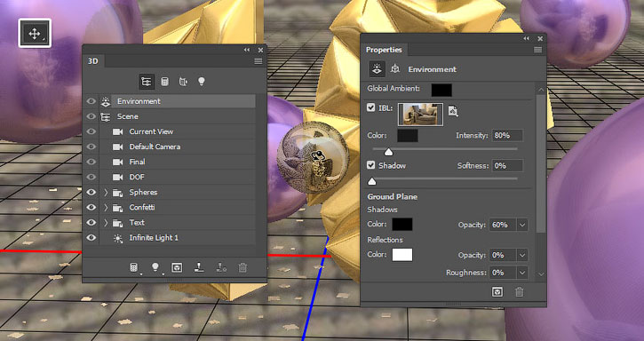The image size is (644, 341).
Task: Select the DOF camera view
Action: (177, 177)
